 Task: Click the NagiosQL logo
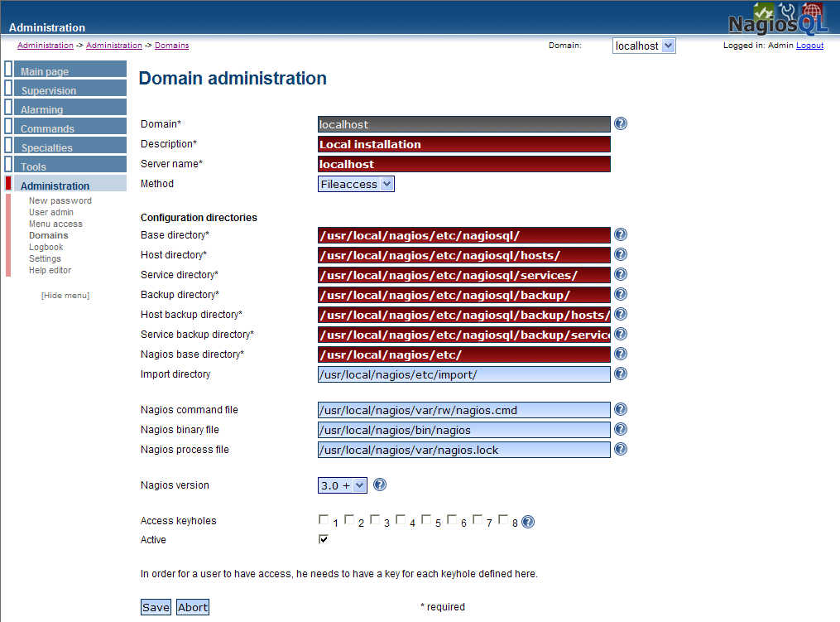tap(777, 19)
